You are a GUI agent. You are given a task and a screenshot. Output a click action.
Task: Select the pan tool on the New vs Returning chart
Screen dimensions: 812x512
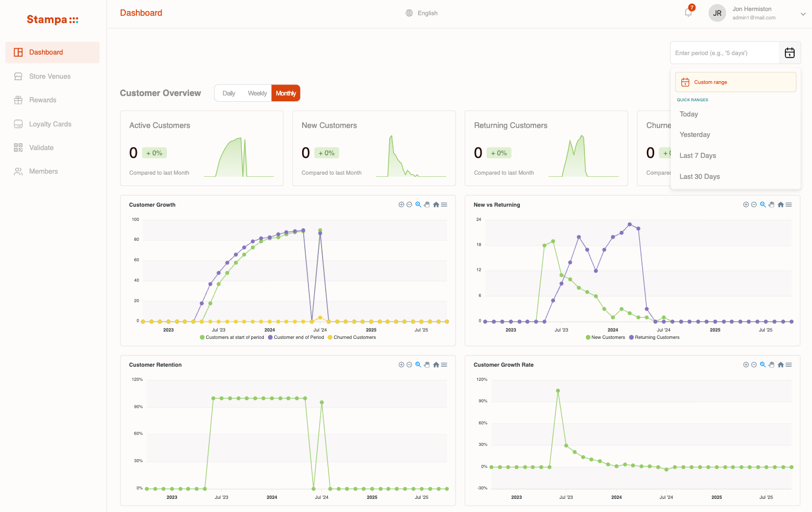coord(771,205)
